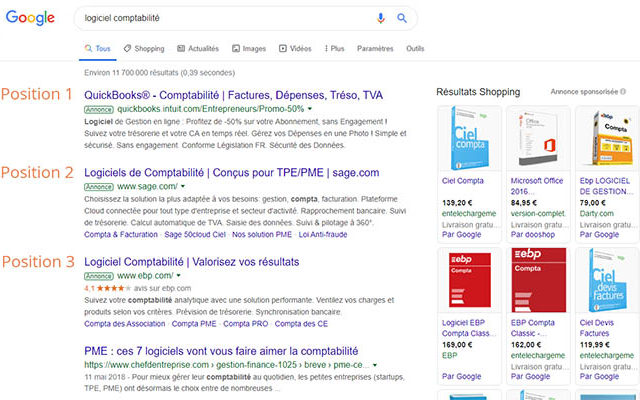Select the Tous tab
Screen dimensions: 640x400
[x=98, y=49]
